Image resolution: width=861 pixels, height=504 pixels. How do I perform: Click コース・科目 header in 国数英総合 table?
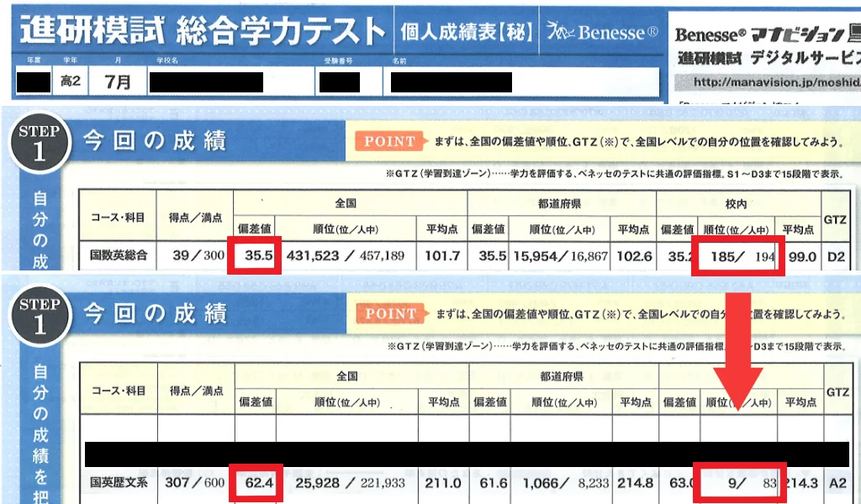point(118,218)
